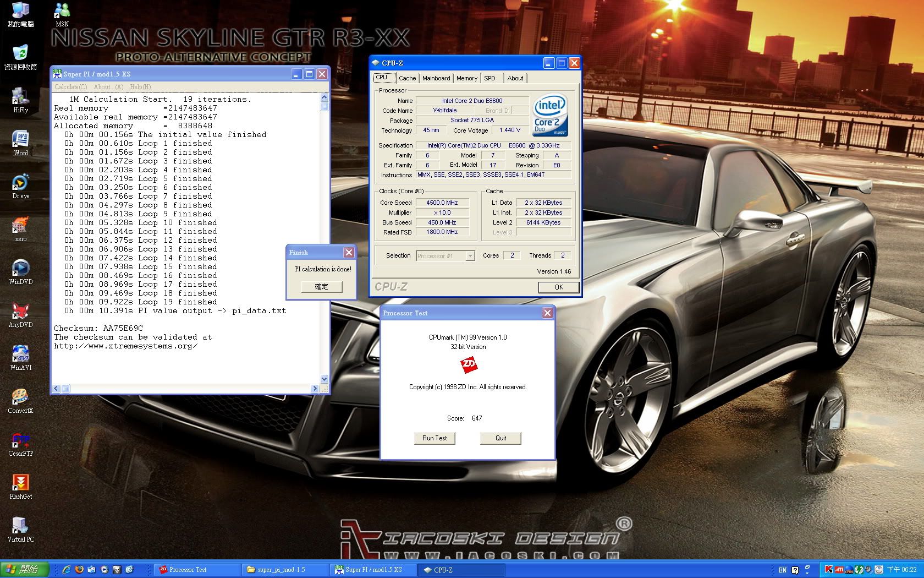This screenshot has width=924, height=578.
Task: Launch the WinAVI desktop shortcut
Action: coord(20,358)
